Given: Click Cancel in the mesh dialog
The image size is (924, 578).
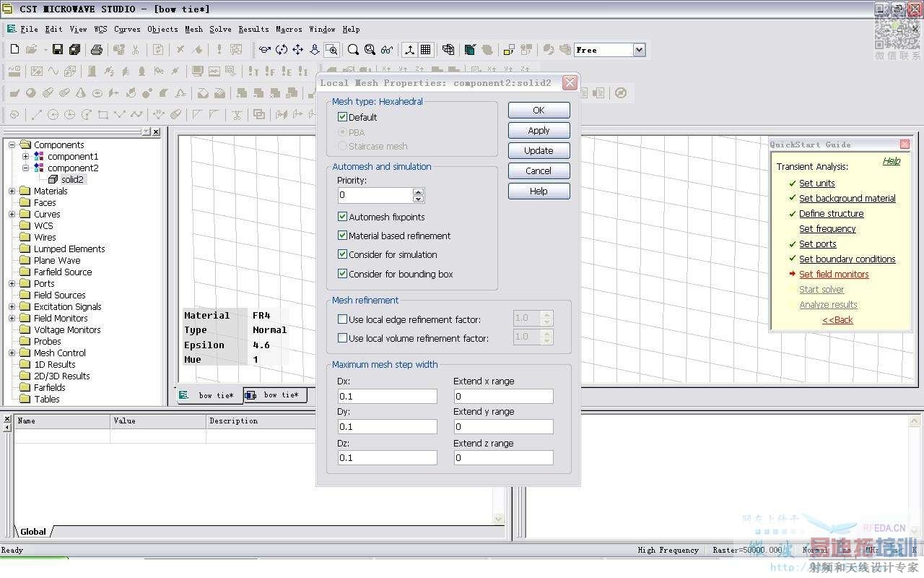Looking at the screenshot, I should [539, 171].
